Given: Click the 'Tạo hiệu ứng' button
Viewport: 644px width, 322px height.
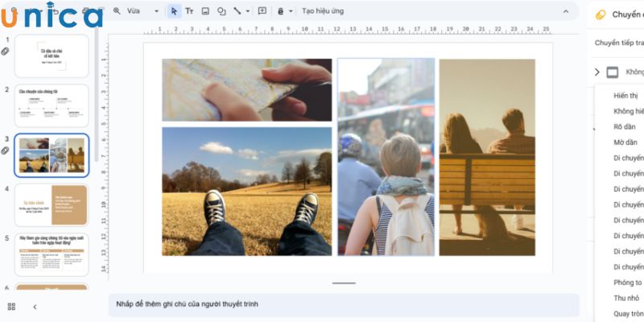Looking at the screenshot, I should [x=323, y=11].
